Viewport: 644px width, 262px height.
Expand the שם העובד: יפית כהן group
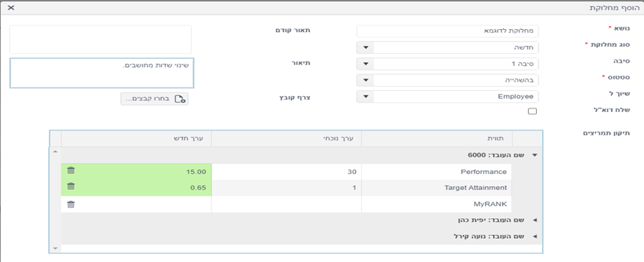[x=534, y=221]
